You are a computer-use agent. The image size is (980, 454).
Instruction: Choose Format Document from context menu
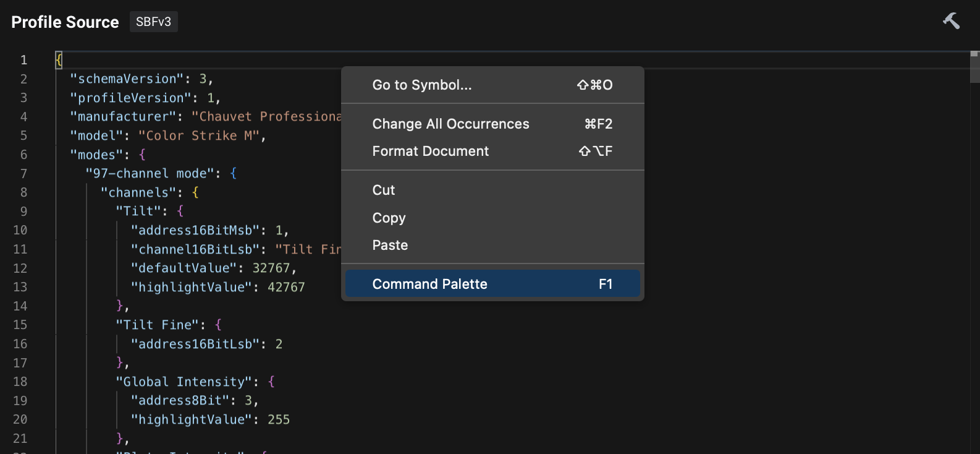[x=492, y=151]
